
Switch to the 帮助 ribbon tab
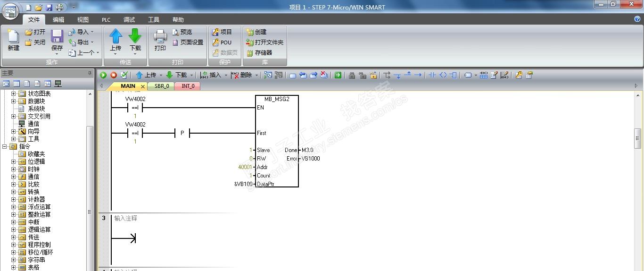[178, 19]
